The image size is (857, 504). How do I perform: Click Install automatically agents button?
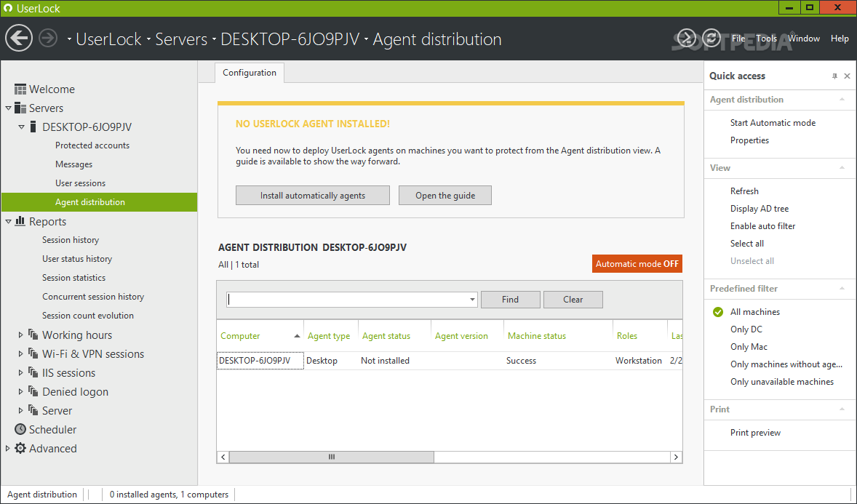[x=313, y=195]
